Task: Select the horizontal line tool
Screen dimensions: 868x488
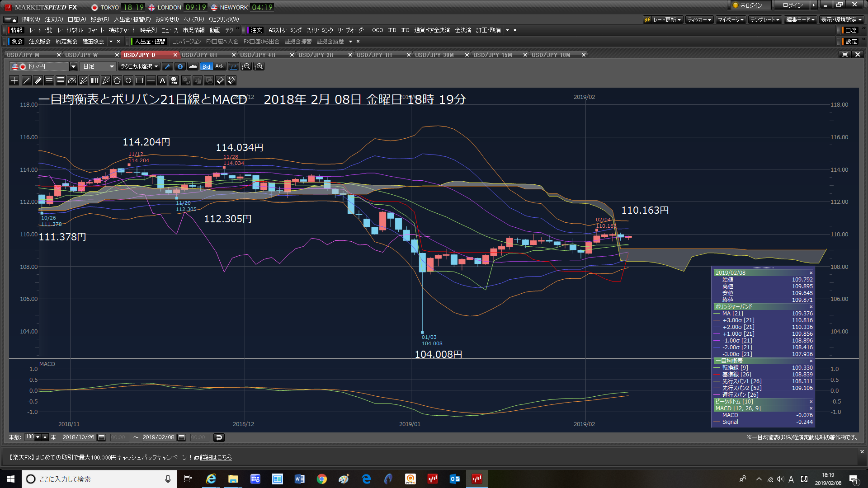Action: [x=151, y=80]
